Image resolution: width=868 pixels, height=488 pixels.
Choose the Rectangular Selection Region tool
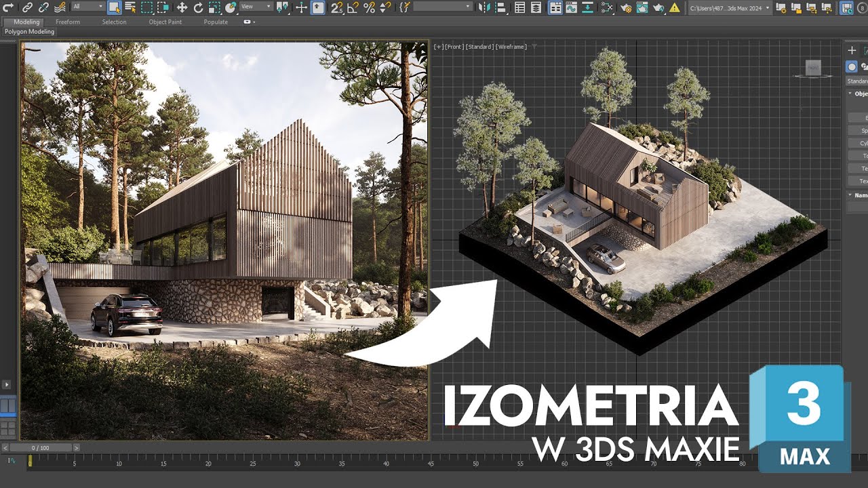click(x=146, y=7)
